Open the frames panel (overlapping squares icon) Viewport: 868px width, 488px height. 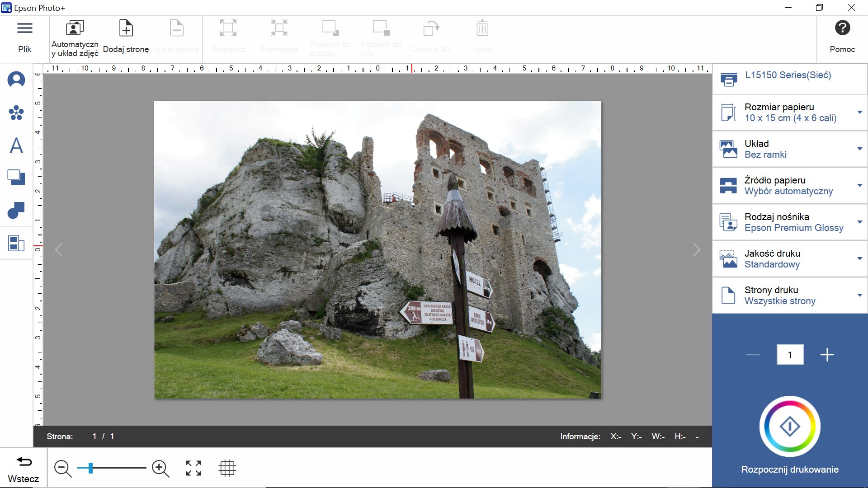16,178
